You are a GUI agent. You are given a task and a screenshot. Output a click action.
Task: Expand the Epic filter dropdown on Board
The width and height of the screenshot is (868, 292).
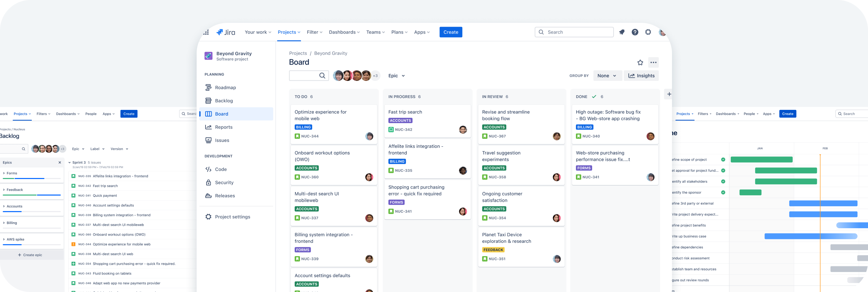[396, 76]
